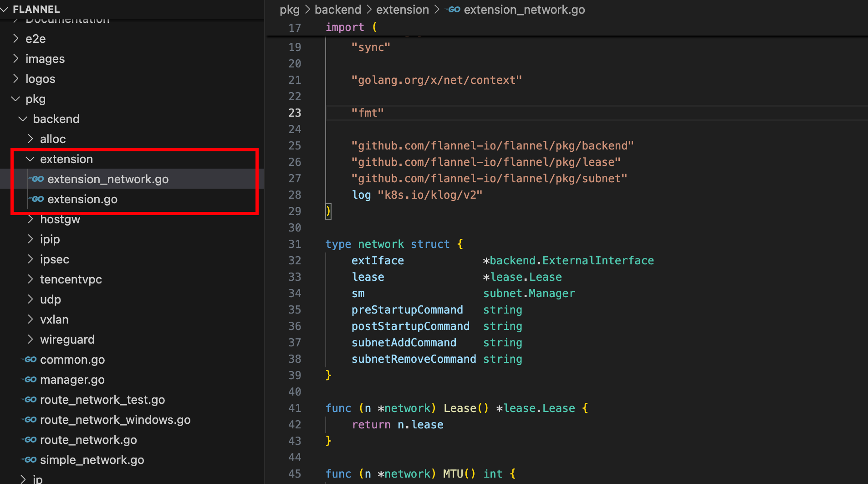
Task: Expand the e2e folder chevron
Action: (16, 38)
